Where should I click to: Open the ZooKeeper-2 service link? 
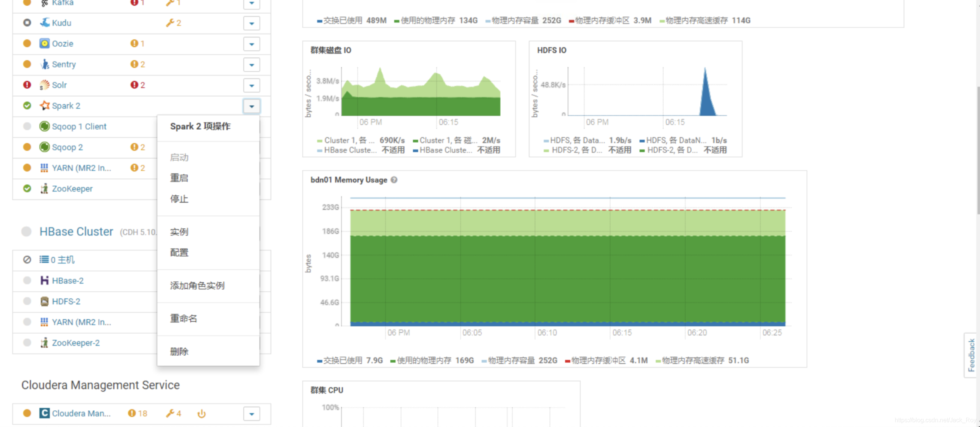(x=76, y=342)
